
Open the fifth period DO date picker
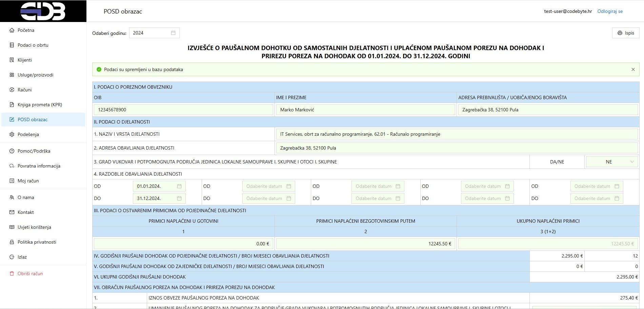coord(597,198)
